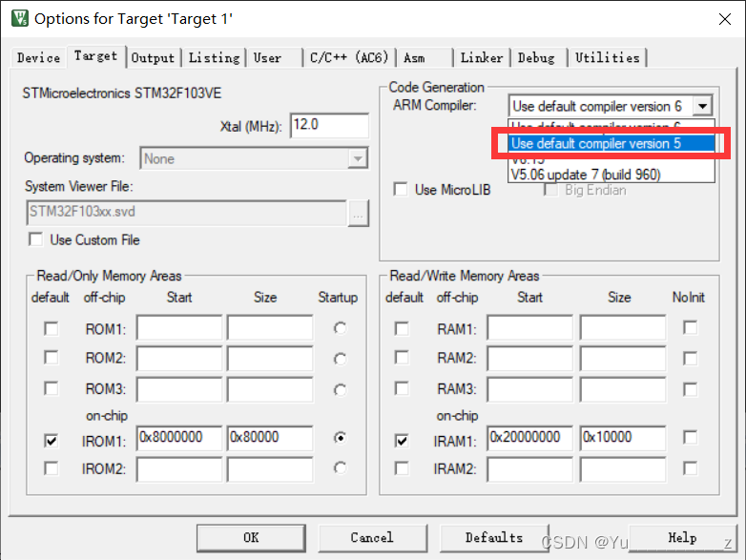Go to the User tab
746x560 pixels.
point(274,58)
